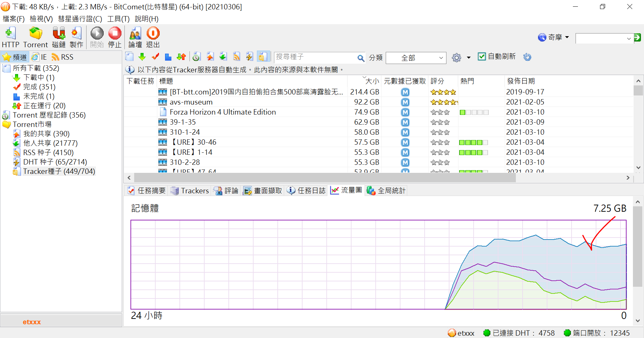The height and width of the screenshot is (338, 644).
Task: Open the 說明(H) menu
Action: tap(147, 19)
